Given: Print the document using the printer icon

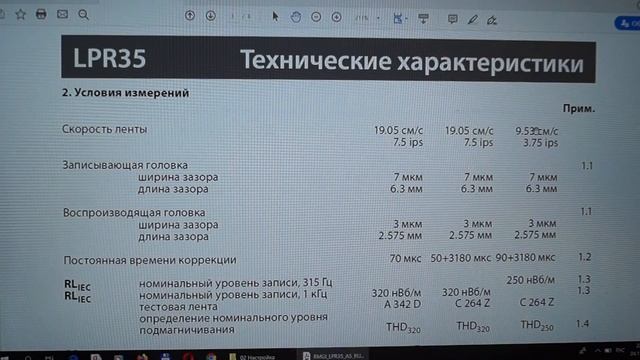Looking at the screenshot, I should 41,14.
